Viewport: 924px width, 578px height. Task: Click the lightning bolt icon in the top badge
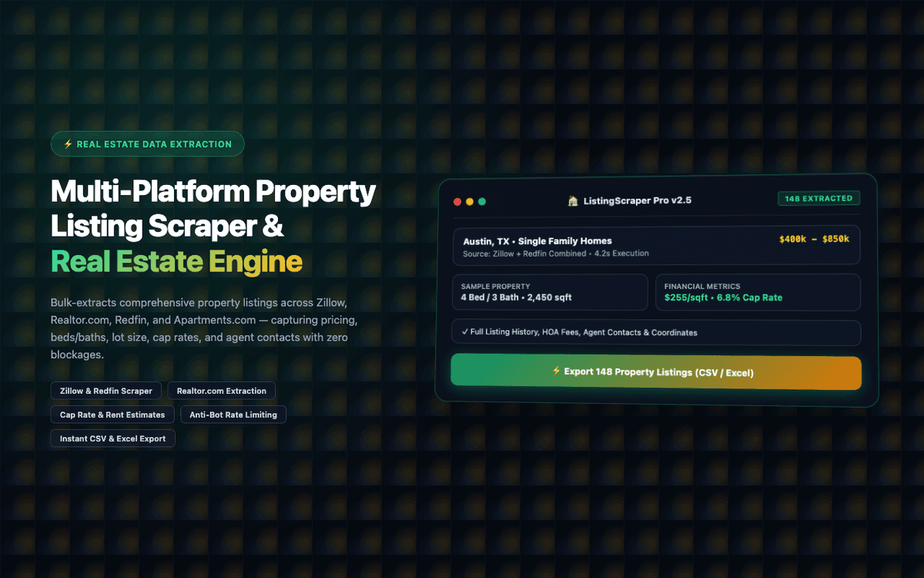pyautogui.click(x=68, y=144)
